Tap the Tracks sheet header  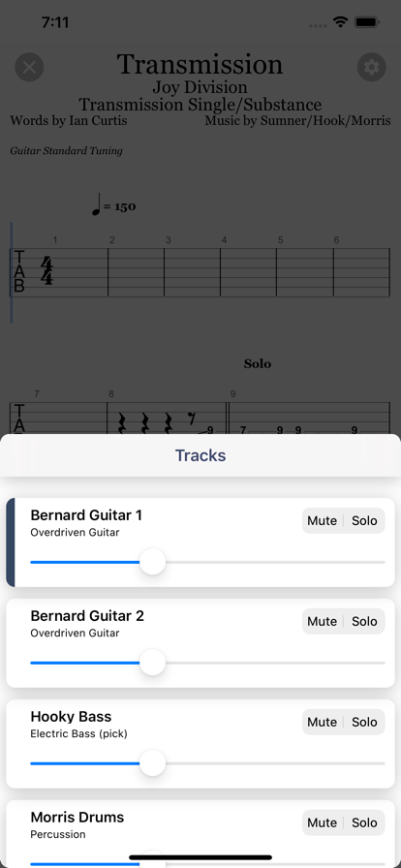[x=200, y=455]
